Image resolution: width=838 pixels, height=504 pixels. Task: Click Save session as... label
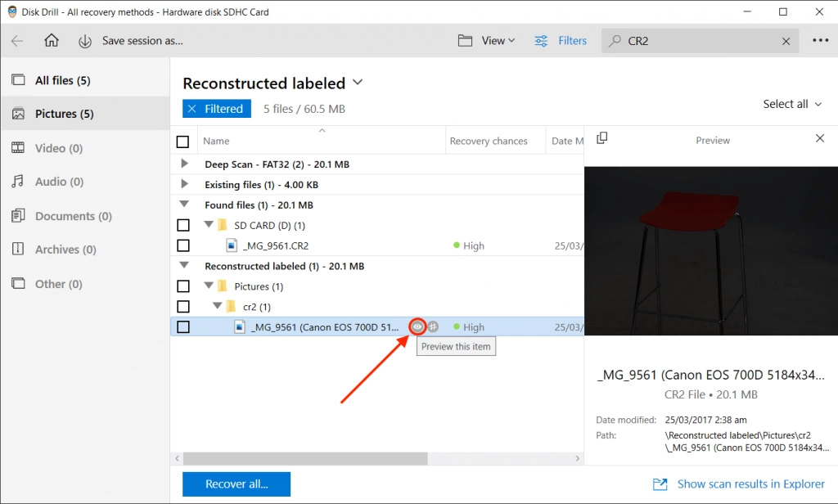[142, 41]
